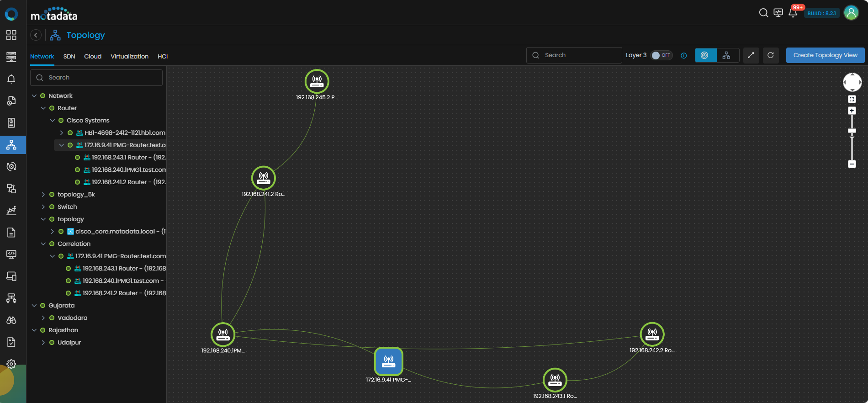Click the monitor health icon in header
The width and height of the screenshot is (868, 403).
[x=778, y=13]
